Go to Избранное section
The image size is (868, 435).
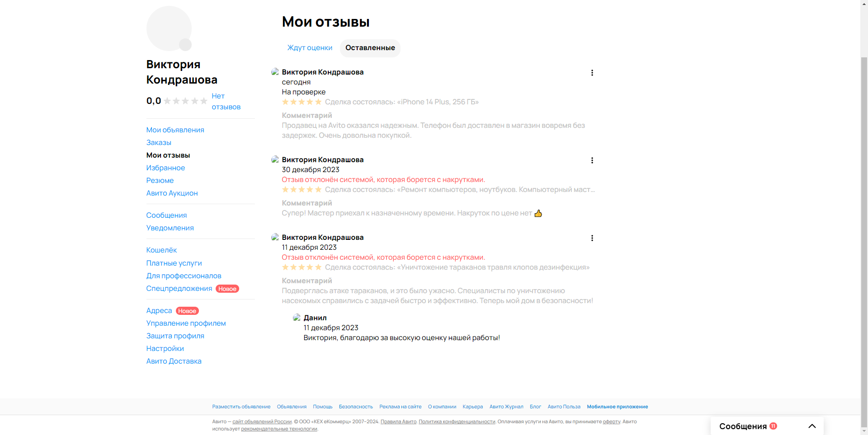click(165, 168)
